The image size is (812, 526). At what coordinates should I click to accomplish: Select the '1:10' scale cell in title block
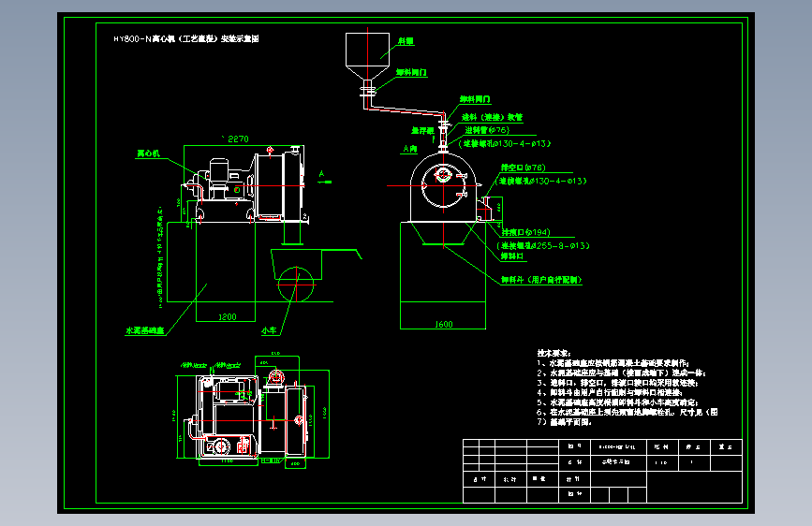662,463
